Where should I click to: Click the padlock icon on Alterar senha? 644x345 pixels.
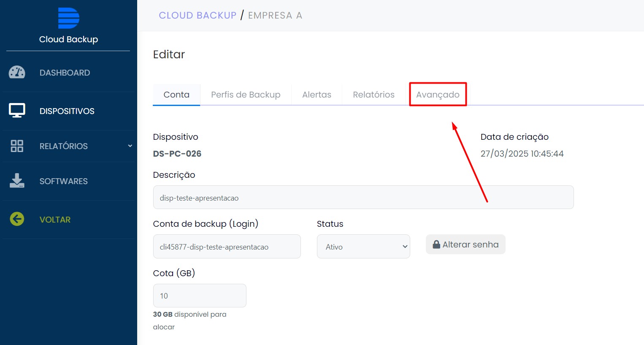436,245
